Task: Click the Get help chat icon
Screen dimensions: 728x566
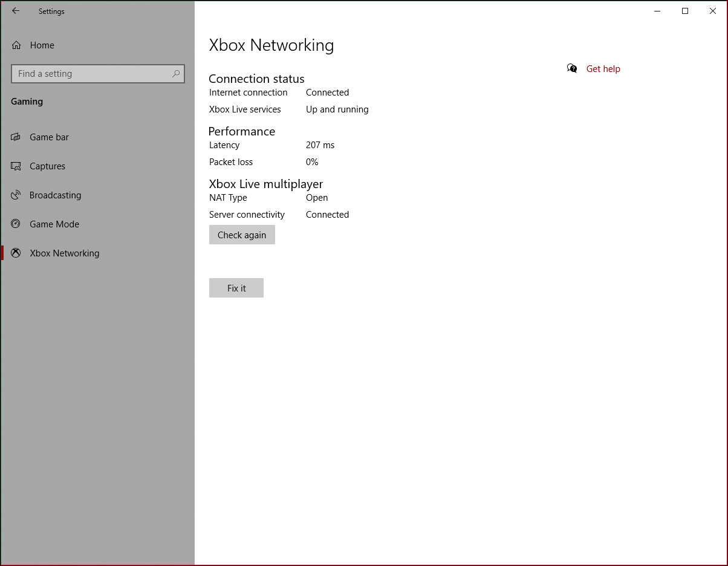Action: point(572,69)
